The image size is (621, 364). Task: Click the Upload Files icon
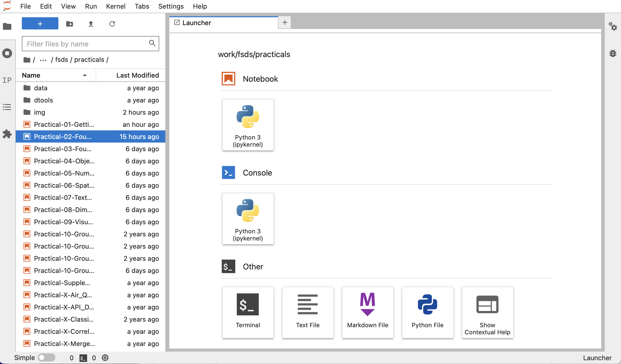(x=91, y=24)
